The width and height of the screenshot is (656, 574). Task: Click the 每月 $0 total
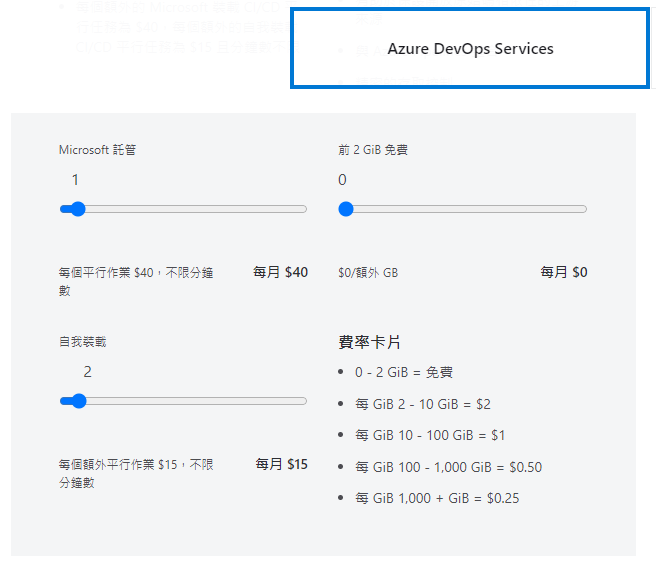pyautogui.click(x=564, y=272)
